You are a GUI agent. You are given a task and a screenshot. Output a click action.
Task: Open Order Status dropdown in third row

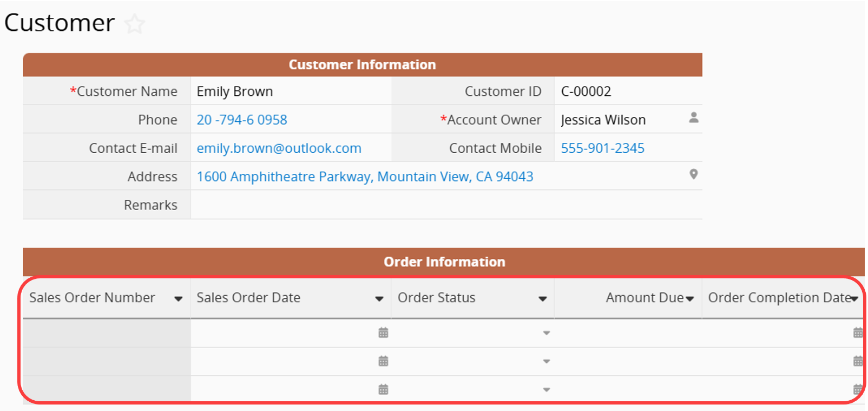546,389
